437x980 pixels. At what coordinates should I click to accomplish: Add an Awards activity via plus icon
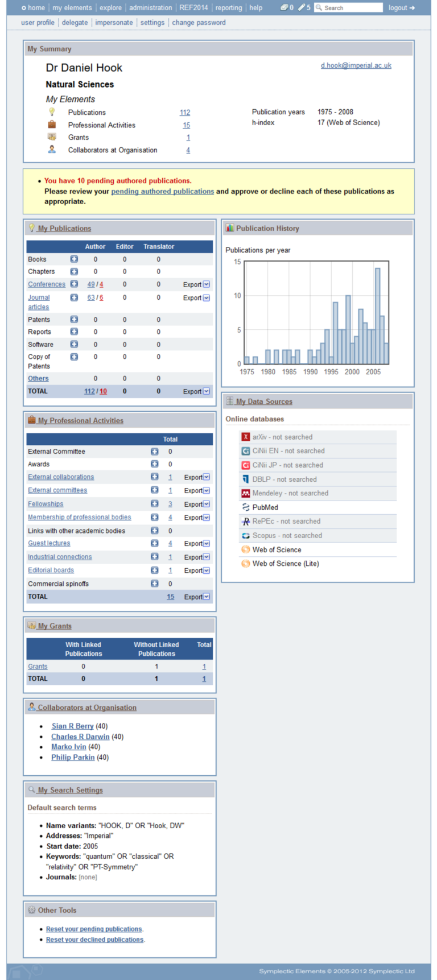(x=154, y=464)
